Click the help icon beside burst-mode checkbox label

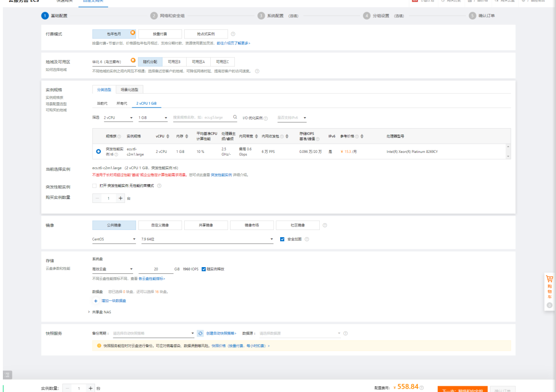click(159, 186)
